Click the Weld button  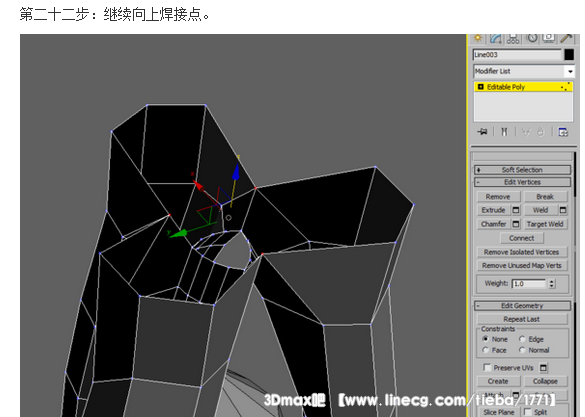click(x=540, y=210)
